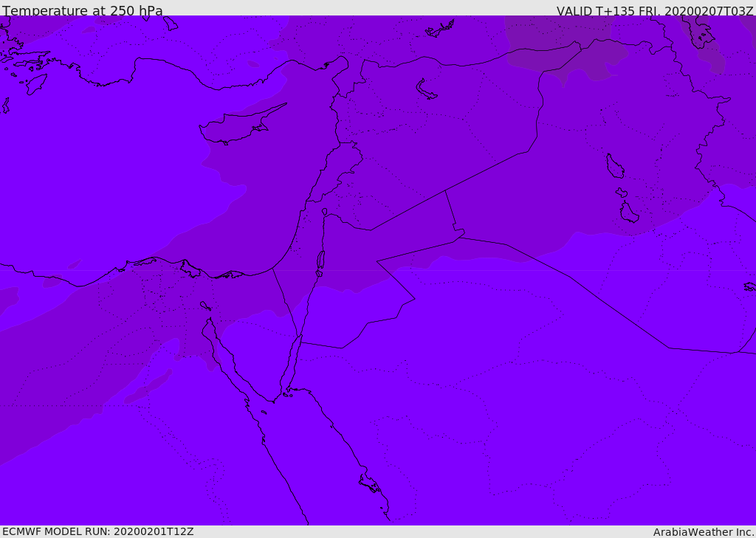Click the ECMWF MODEL RUN timestamp text

pyautogui.click(x=97, y=531)
